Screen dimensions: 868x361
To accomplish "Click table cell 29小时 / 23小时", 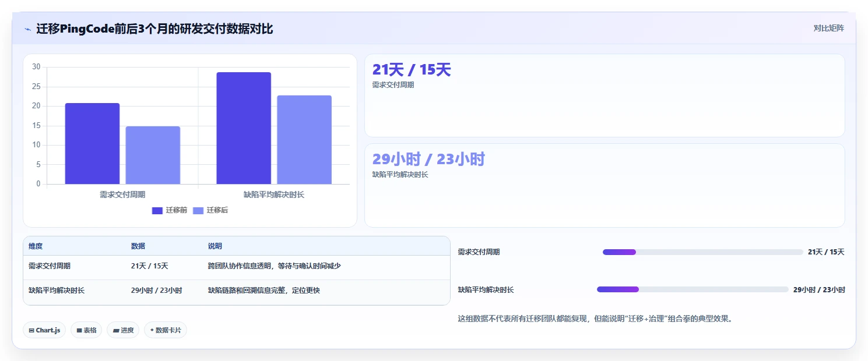I will (156, 290).
